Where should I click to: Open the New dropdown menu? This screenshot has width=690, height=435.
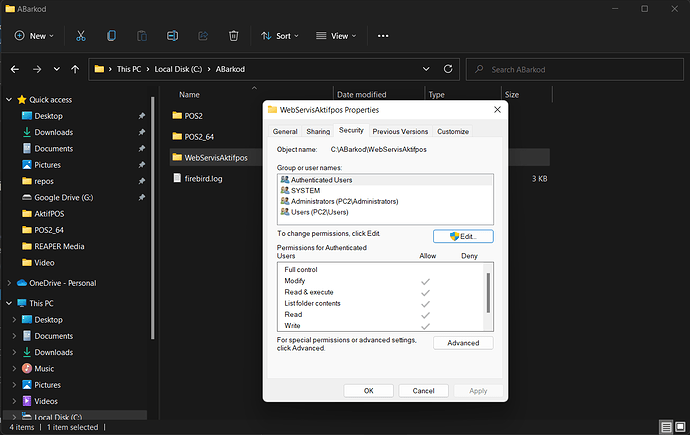coord(34,36)
